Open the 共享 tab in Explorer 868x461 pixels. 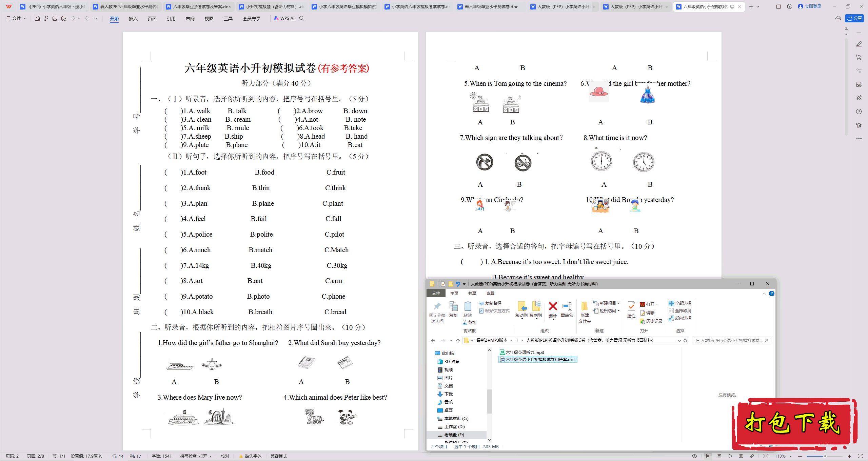click(x=472, y=293)
